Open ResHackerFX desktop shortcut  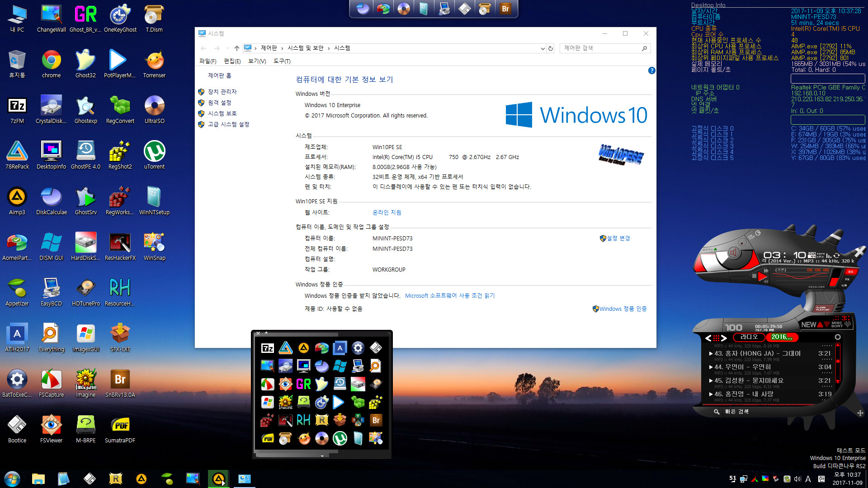tap(120, 247)
